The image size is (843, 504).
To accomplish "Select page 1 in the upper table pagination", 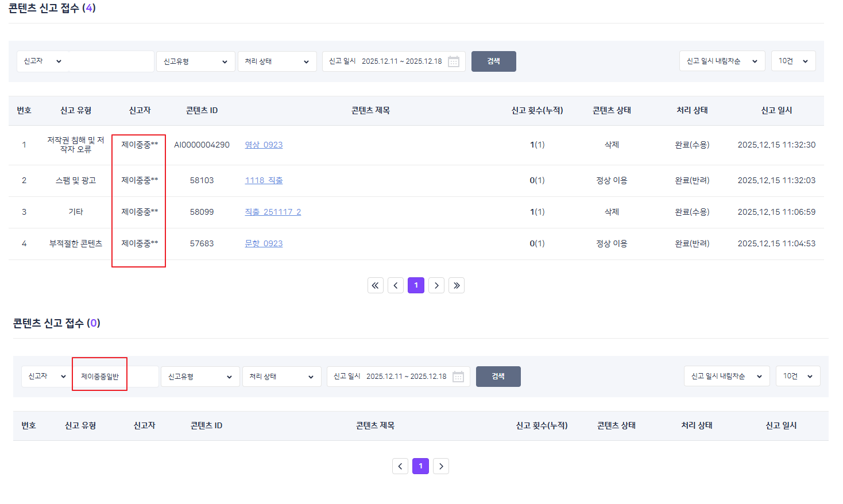I will tap(416, 285).
